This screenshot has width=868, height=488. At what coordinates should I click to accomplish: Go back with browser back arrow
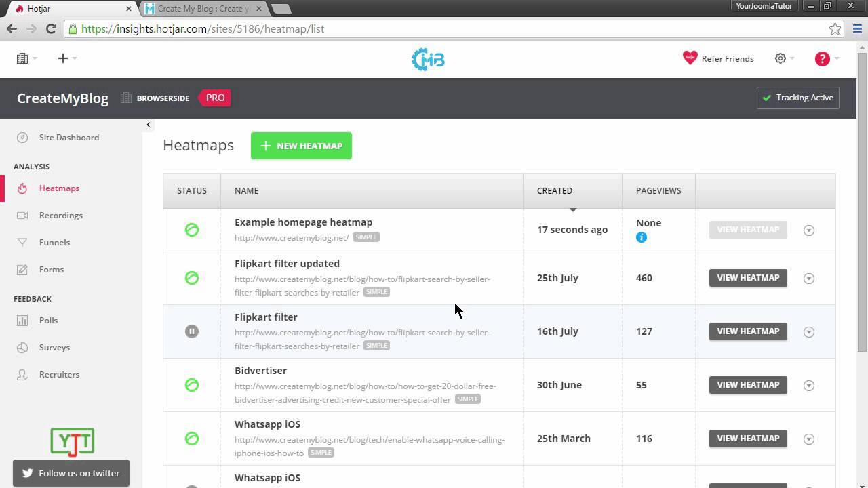(x=12, y=28)
